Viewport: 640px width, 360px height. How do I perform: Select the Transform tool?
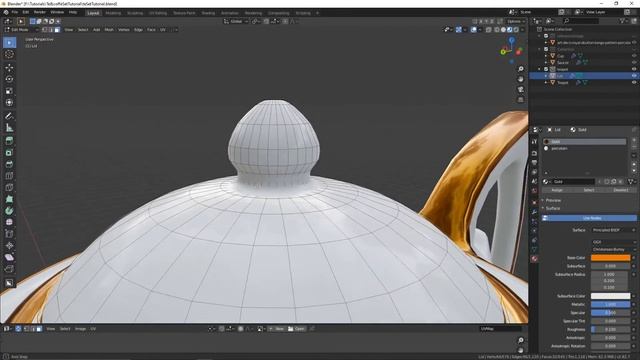[9, 102]
